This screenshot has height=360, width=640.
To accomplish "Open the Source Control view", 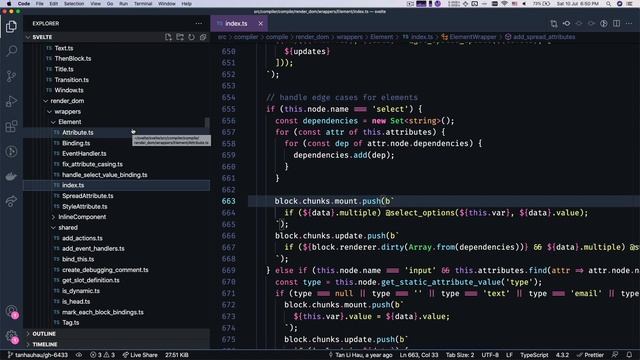I will coord(11,76).
